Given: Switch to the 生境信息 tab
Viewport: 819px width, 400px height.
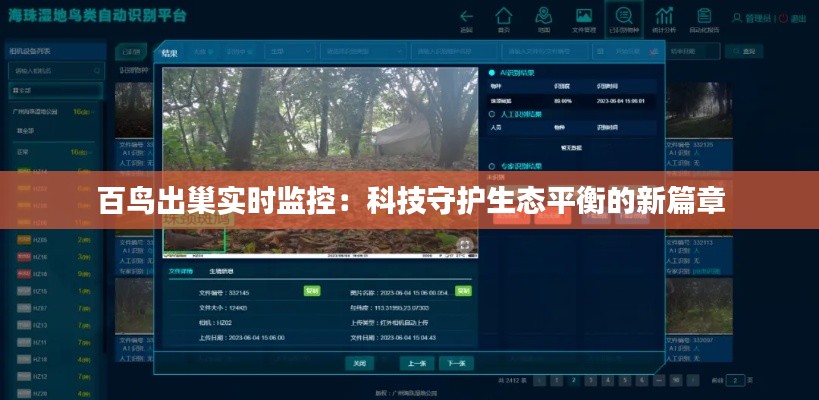Looking at the screenshot, I should coord(221,271).
